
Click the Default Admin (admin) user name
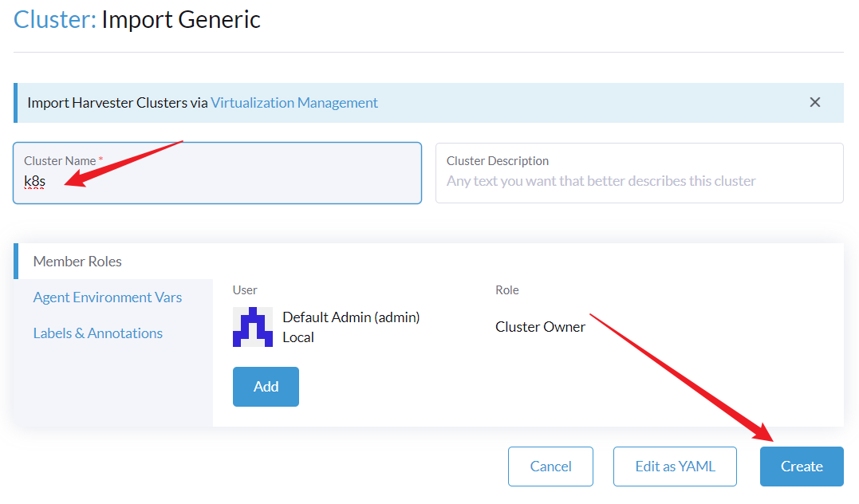click(351, 317)
